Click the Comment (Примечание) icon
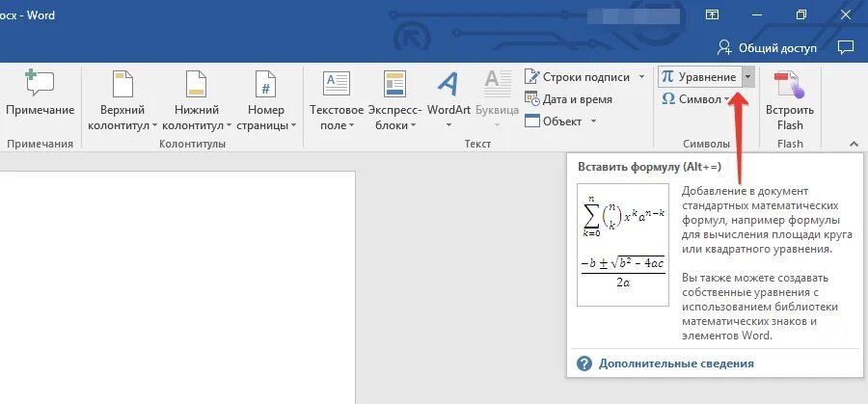This screenshot has height=404, width=868. pos(40,84)
